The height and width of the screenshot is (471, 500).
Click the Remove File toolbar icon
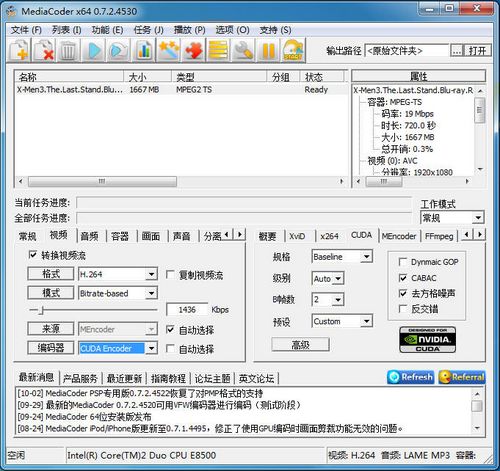[44, 51]
